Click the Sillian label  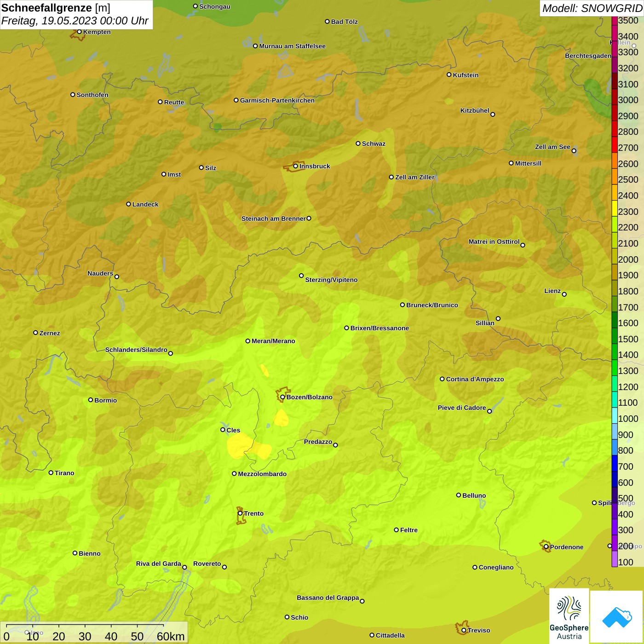[485, 323]
